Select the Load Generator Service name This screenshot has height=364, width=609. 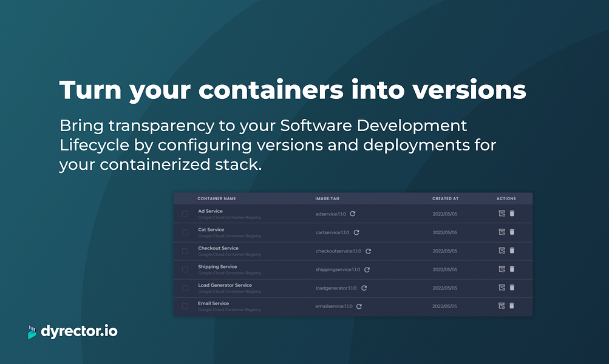(x=225, y=285)
